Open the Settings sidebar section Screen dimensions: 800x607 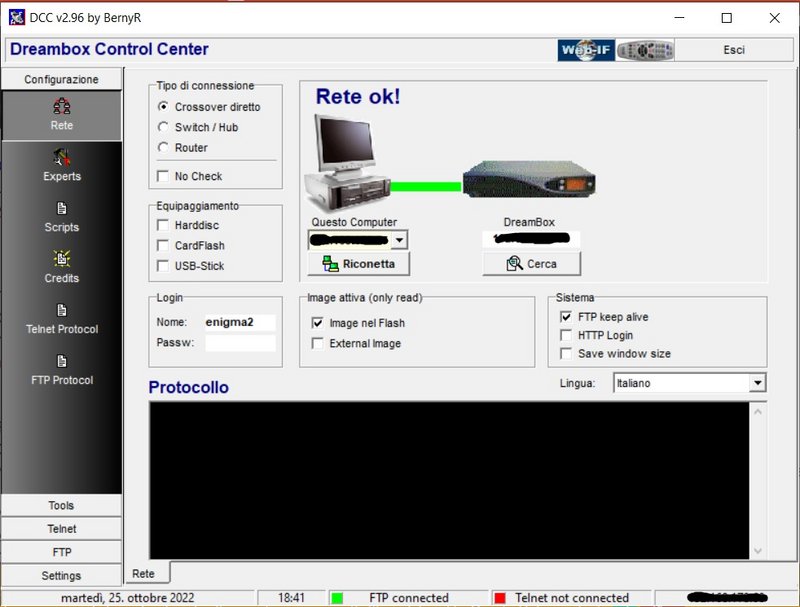pos(61,576)
